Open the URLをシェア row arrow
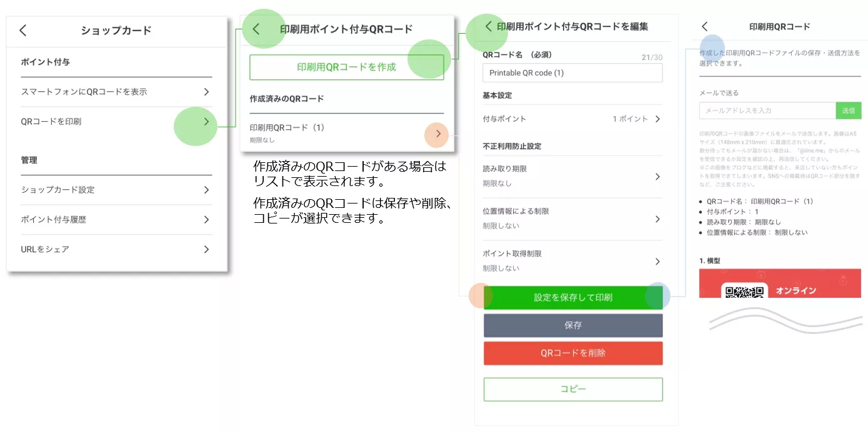 pos(206,249)
